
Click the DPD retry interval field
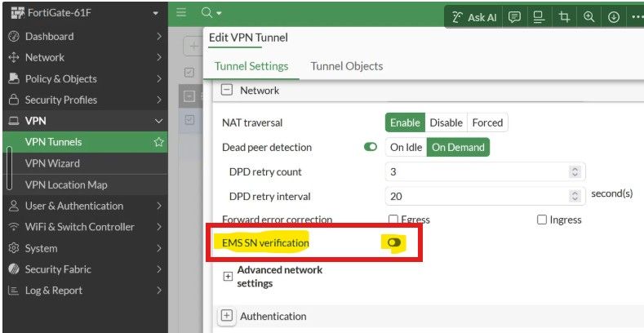click(485, 196)
